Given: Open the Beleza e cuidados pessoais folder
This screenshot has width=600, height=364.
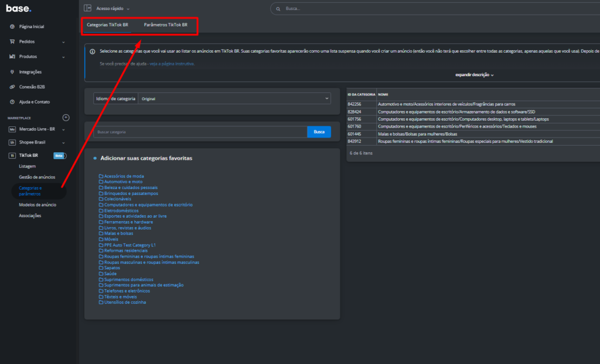Looking at the screenshot, I should (x=128, y=188).
